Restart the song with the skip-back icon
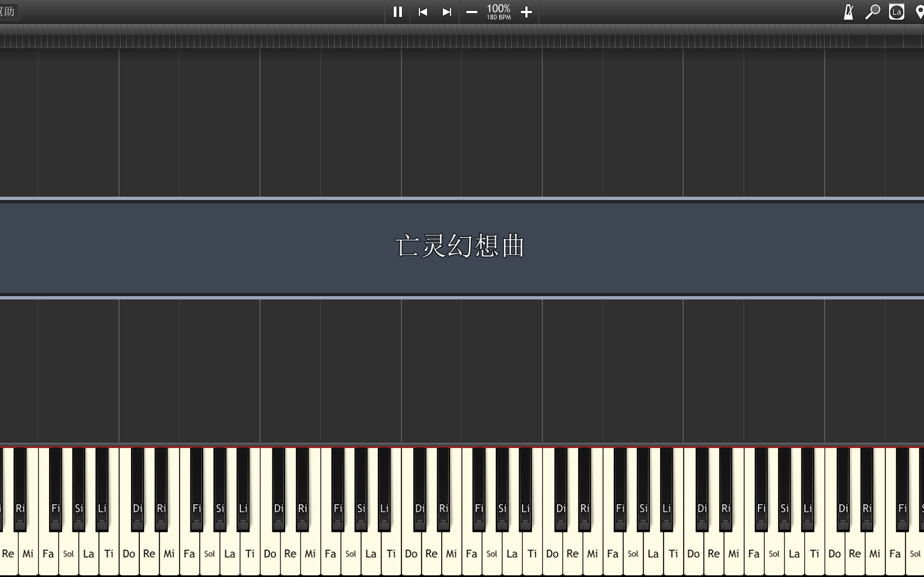The width and height of the screenshot is (924, 577). pyautogui.click(x=422, y=12)
